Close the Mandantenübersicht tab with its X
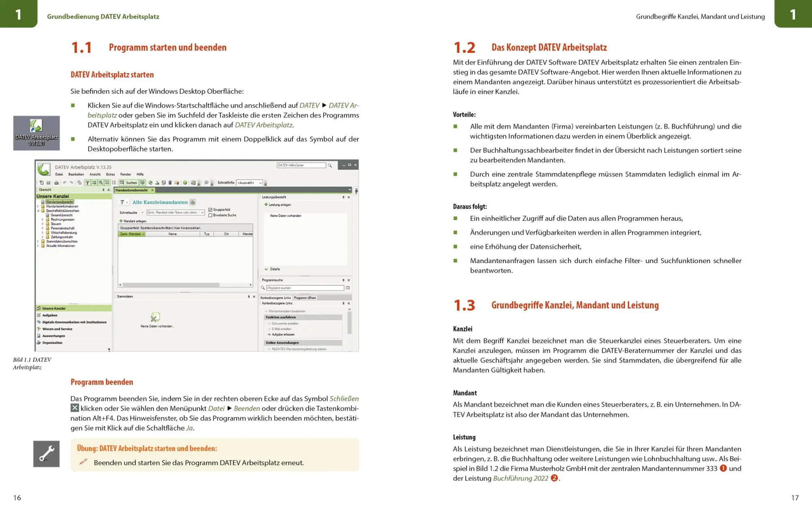Viewport: 812px width, 513px height. 152,190
